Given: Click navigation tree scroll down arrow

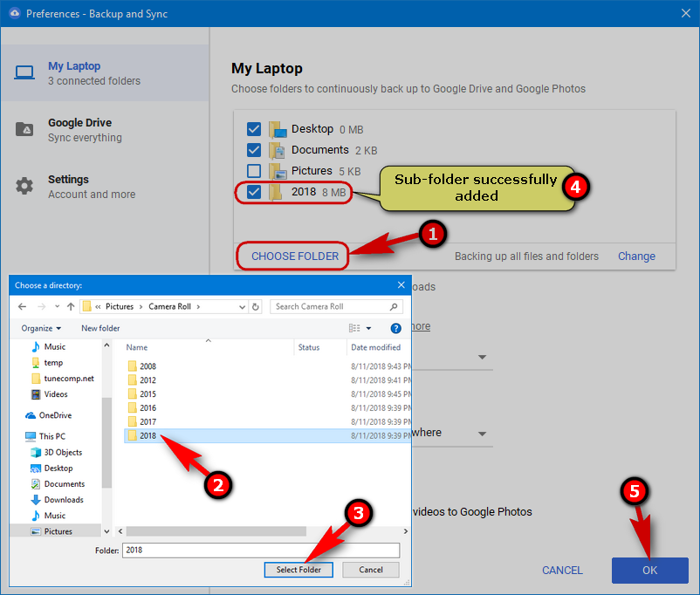Looking at the screenshot, I should tap(106, 531).
